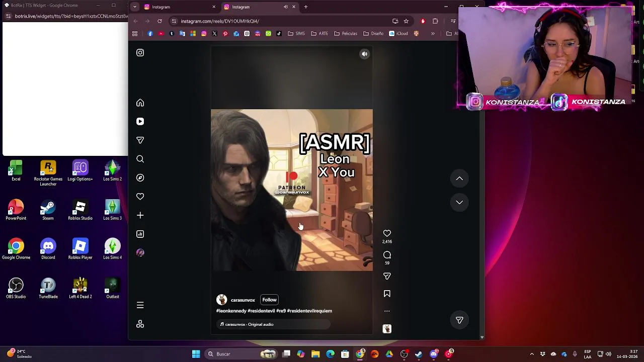Open the carasunvox profile picture

[x=222, y=300]
